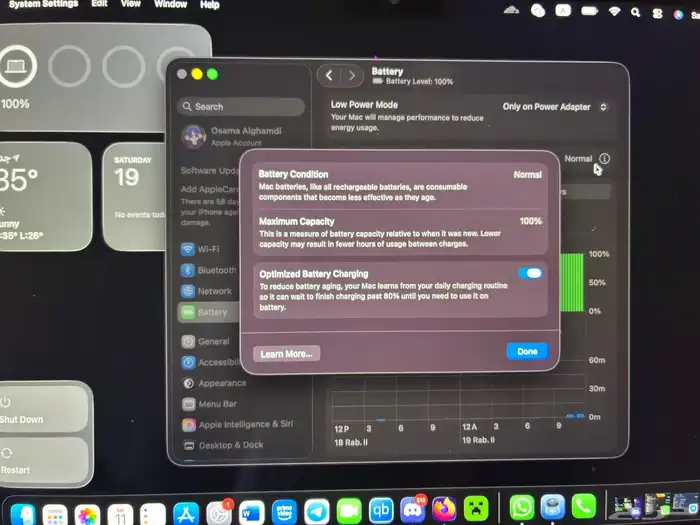
Task: Open Prime Video from the Dock
Action: pyautogui.click(x=284, y=512)
